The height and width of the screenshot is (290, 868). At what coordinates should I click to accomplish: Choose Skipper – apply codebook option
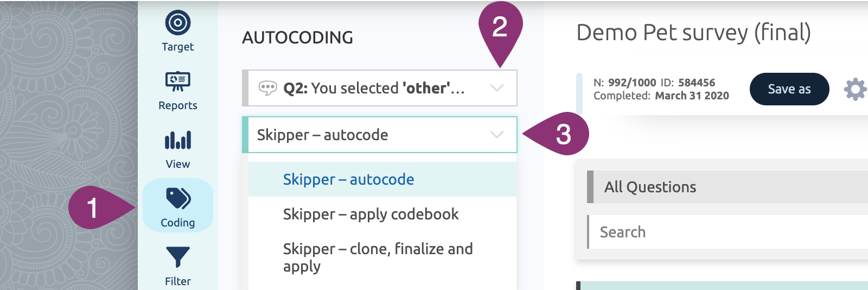pos(371,214)
